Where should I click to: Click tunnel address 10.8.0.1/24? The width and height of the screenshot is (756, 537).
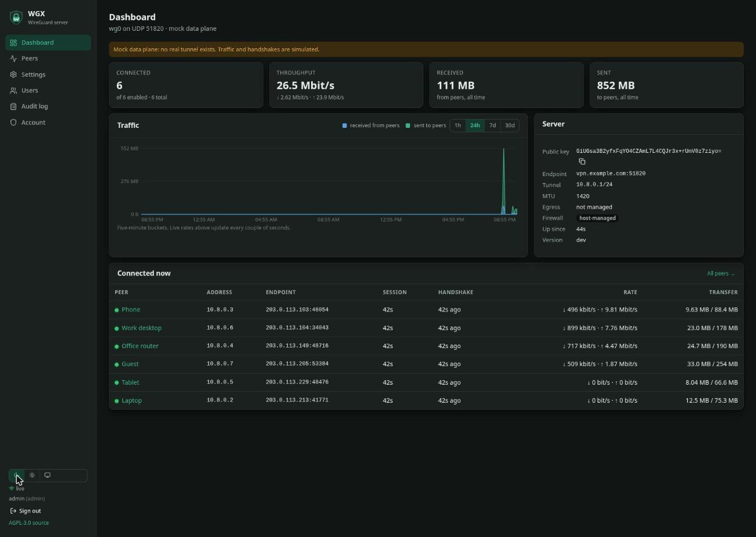click(594, 184)
